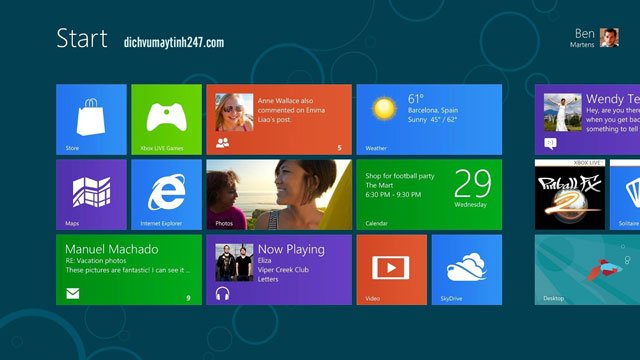The image size is (640, 360).
Task: Click the Anne Wallace comment notification text
Action: (291, 110)
